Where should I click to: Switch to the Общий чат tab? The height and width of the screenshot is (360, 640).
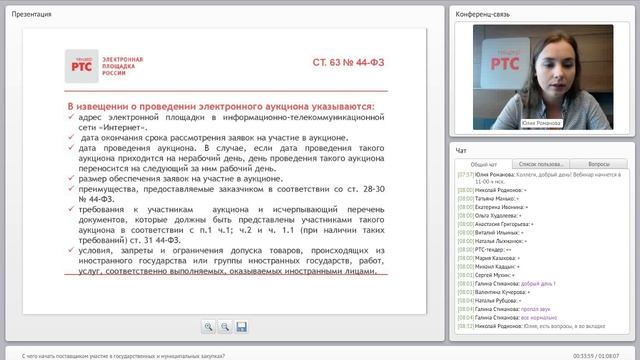pyautogui.click(x=484, y=164)
